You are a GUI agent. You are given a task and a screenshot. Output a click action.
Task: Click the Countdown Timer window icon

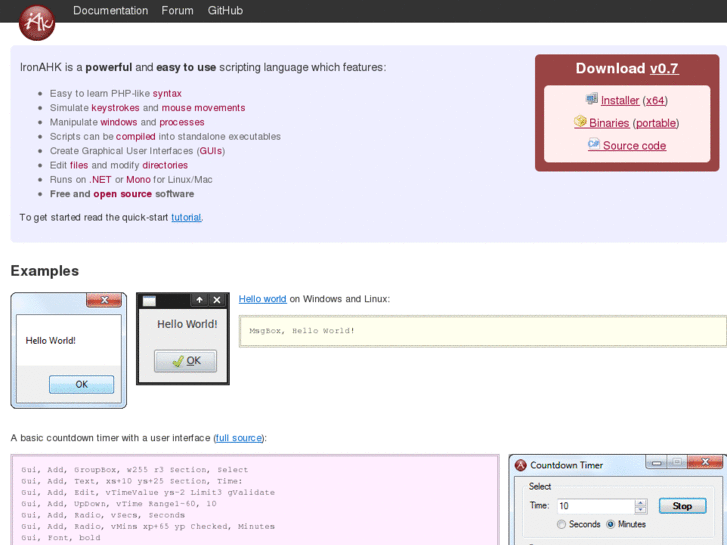coord(520,465)
